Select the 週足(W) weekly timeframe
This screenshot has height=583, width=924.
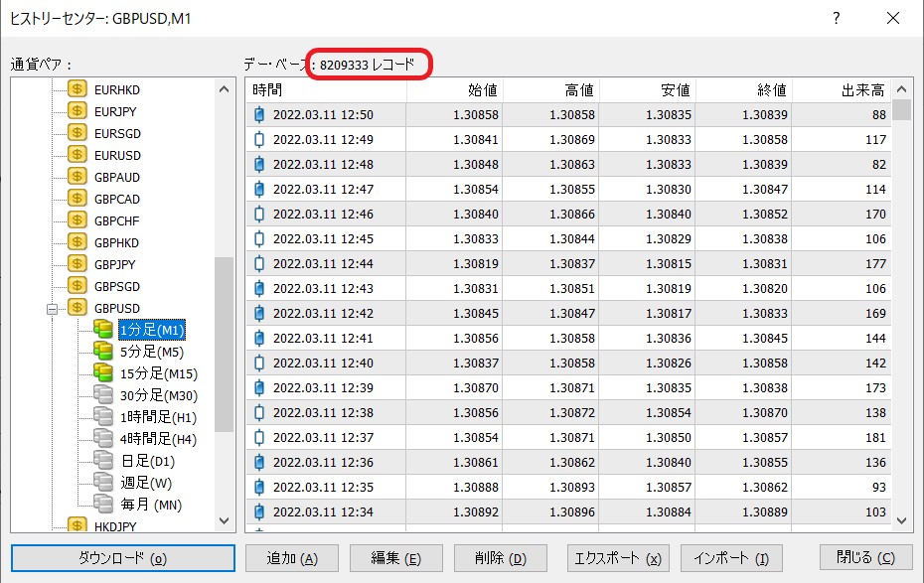146,482
